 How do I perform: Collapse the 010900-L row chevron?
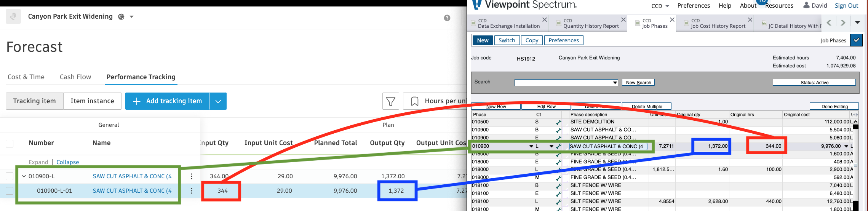24,176
